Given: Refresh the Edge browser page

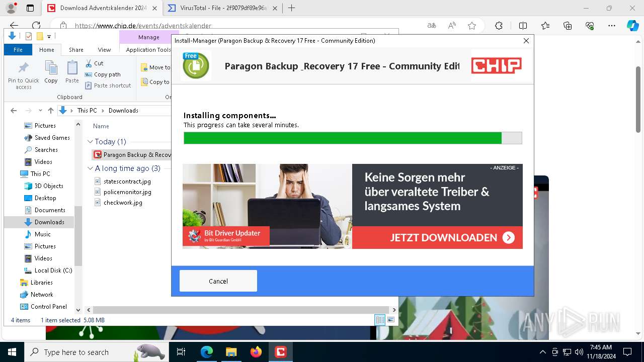Looking at the screenshot, I should tap(36, 26).
